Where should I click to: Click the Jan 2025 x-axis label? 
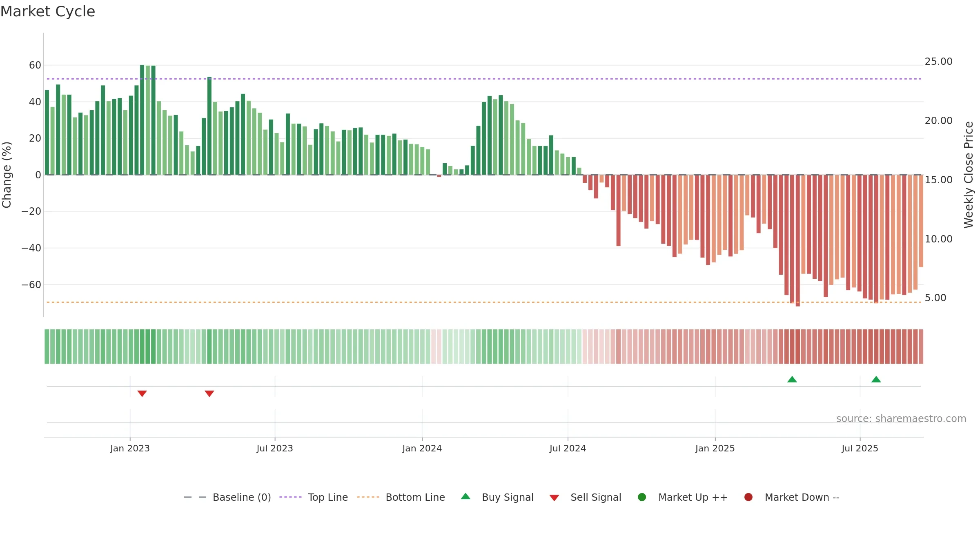715,449
